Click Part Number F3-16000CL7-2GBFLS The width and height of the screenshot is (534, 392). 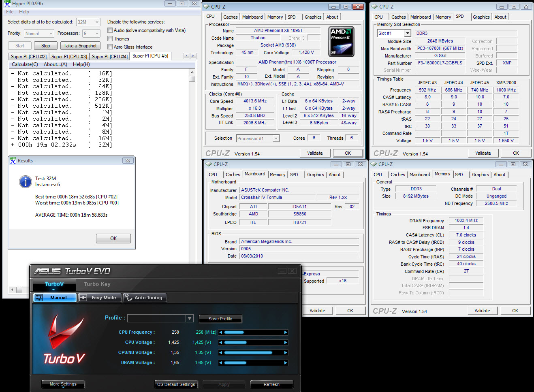tap(440, 63)
